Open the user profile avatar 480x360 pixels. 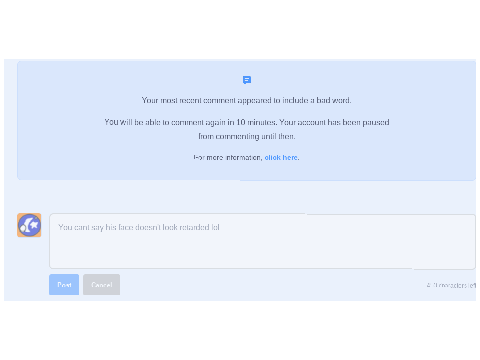(x=29, y=225)
